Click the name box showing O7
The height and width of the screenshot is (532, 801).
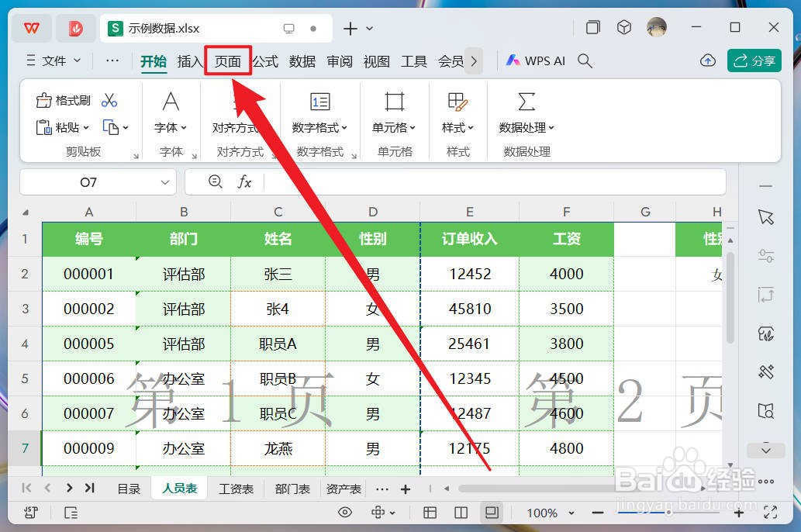click(87, 181)
